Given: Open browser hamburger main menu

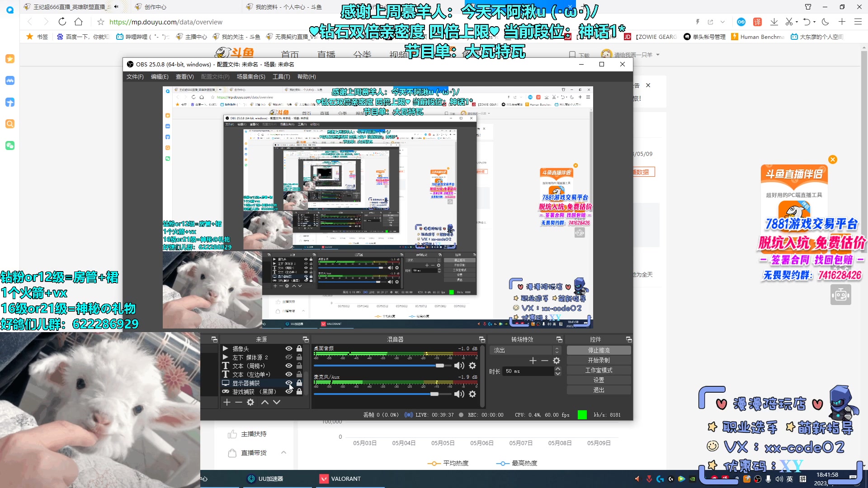Looking at the screenshot, I should (858, 22).
